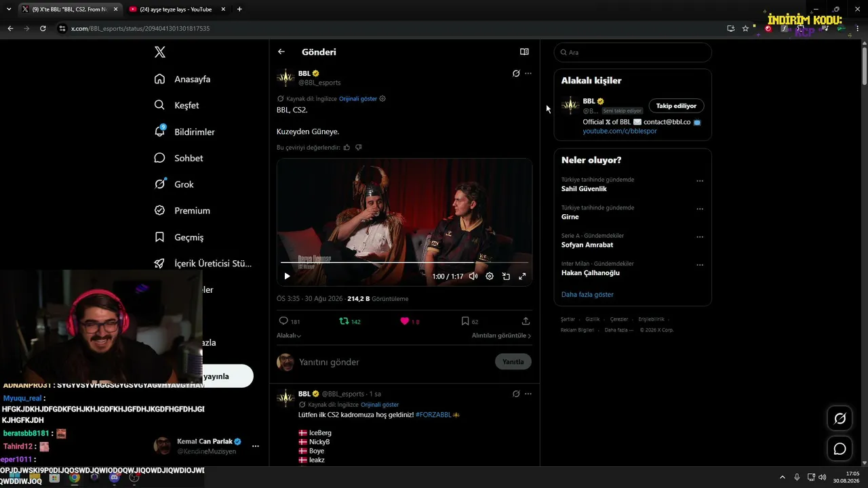The width and height of the screenshot is (868, 488).
Task: Show hidden system tray icons
Action: click(782, 477)
